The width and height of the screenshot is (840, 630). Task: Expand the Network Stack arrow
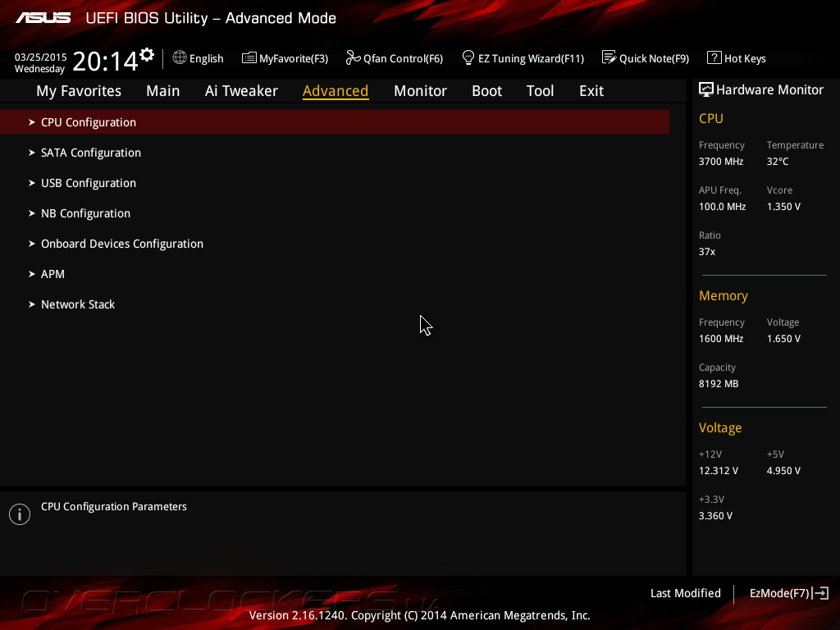pos(32,304)
